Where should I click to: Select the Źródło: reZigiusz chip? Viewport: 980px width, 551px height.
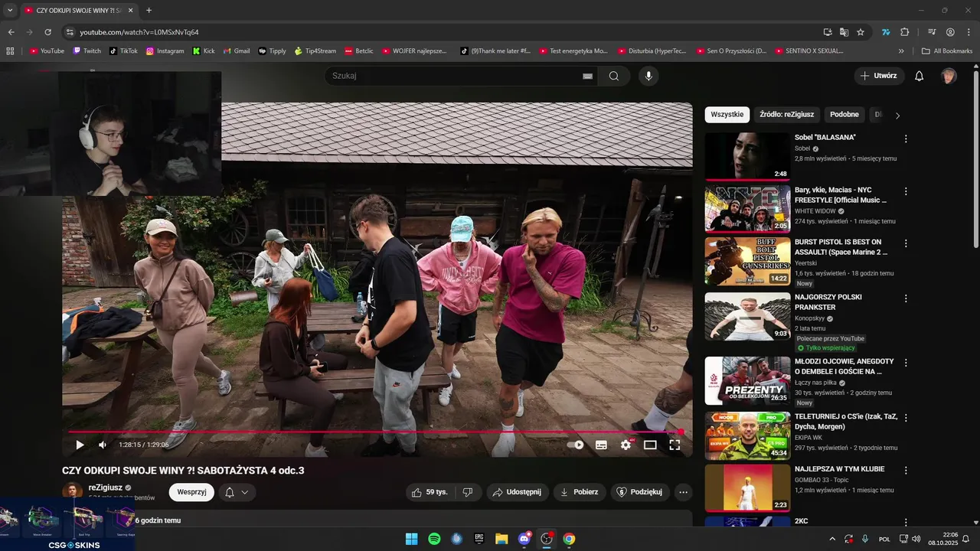[787, 115]
